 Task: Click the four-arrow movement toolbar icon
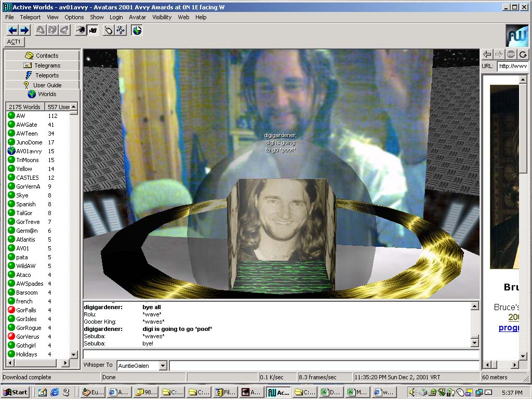pyautogui.click(x=121, y=30)
